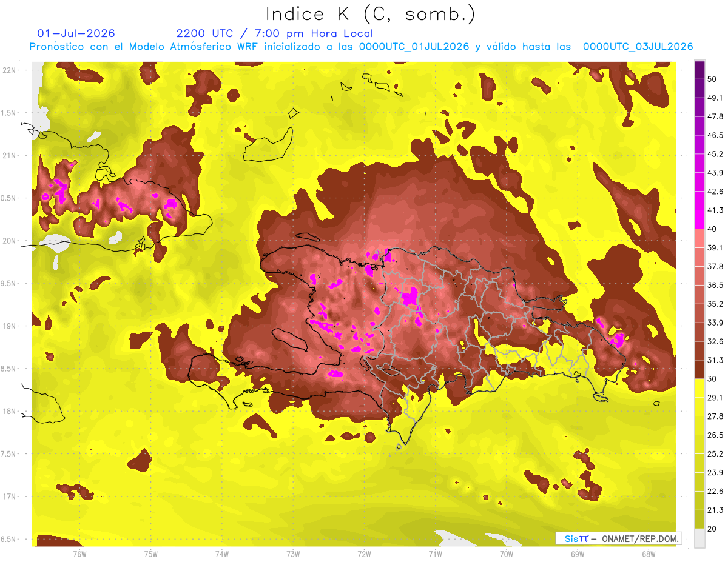Screen dimensions: 728x562
Task: Click the gray colorbar segment below 20
Action: click(699, 538)
